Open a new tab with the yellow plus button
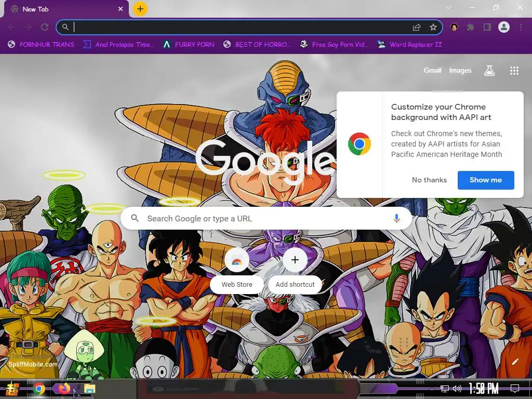This screenshot has width=532, height=399. click(x=140, y=9)
